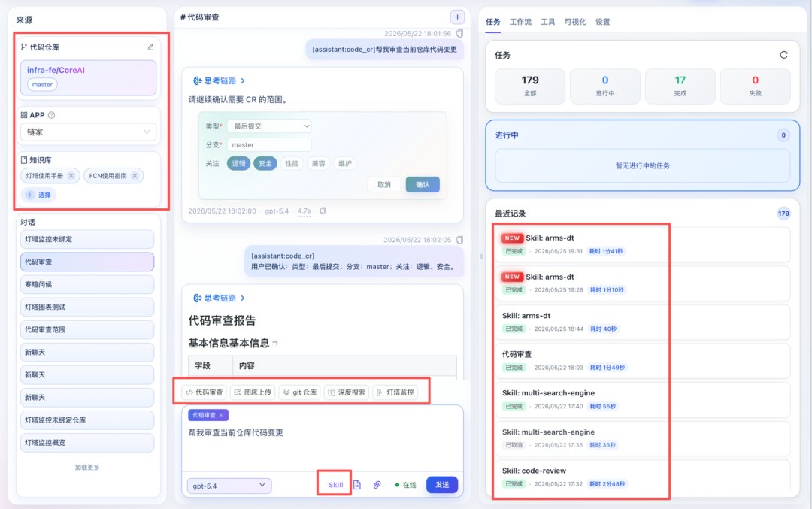This screenshot has height=509, width=812.
Task: Open 代码审查 record from 18:03
Action: coord(643,361)
